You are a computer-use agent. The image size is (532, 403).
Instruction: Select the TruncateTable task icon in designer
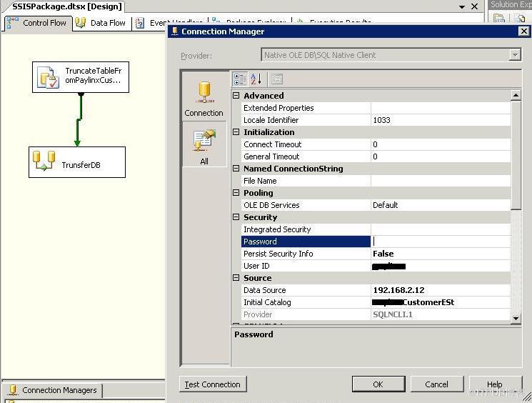click(x=48, y=77)
